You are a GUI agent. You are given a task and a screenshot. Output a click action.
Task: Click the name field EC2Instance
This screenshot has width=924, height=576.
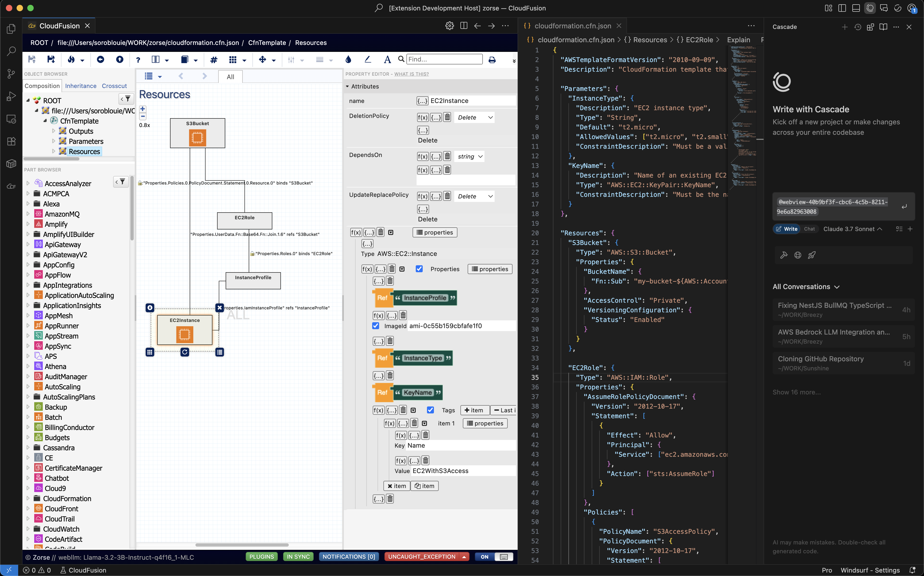[473, 101]
